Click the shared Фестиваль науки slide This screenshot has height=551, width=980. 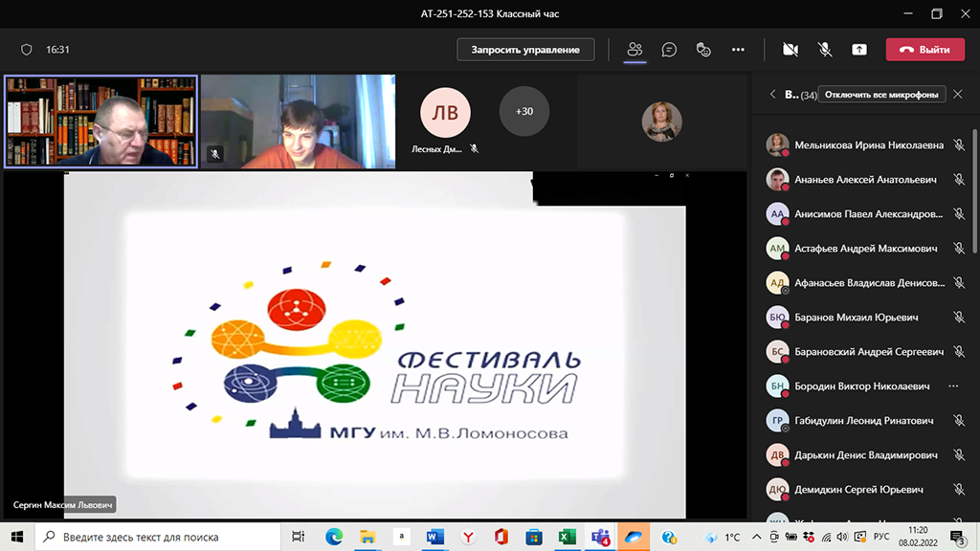[374, 344]
